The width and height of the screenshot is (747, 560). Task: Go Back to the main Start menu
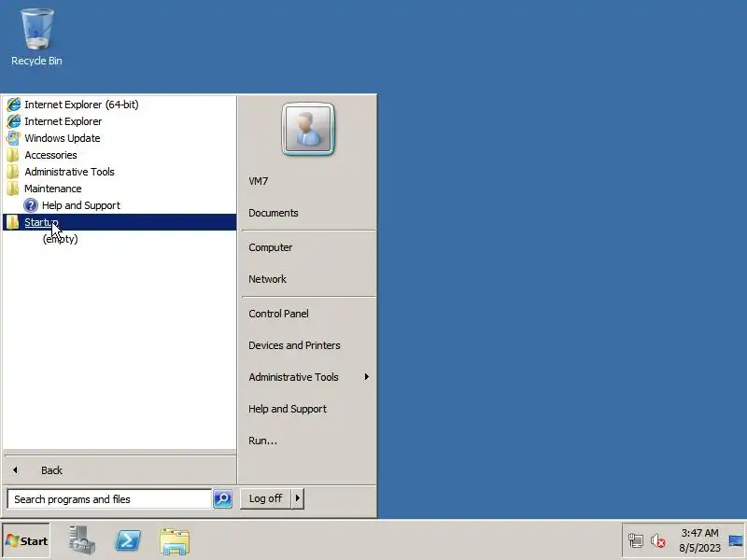[120, 470]
